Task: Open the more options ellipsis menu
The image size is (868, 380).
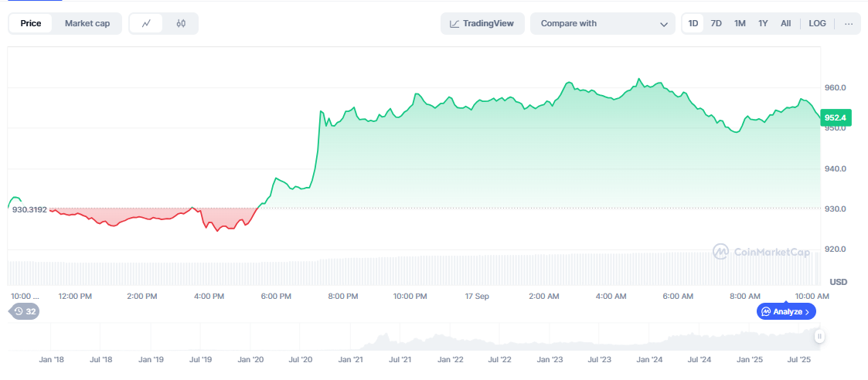Action: click(x=849, y=23)
